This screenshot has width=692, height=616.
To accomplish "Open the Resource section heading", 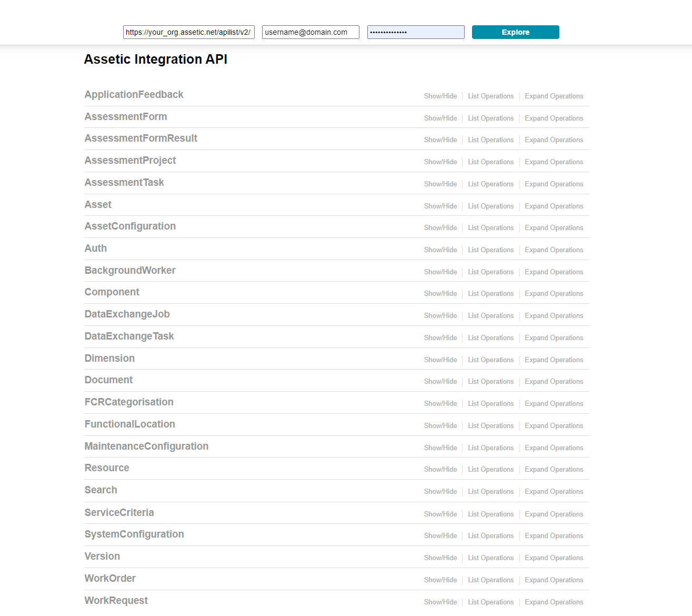I will 107,468.
